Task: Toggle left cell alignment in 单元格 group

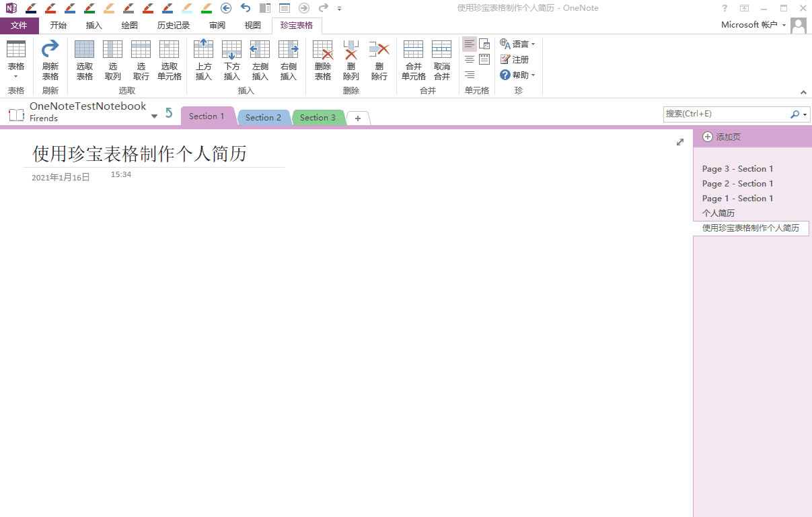Action: pos(469,44)
